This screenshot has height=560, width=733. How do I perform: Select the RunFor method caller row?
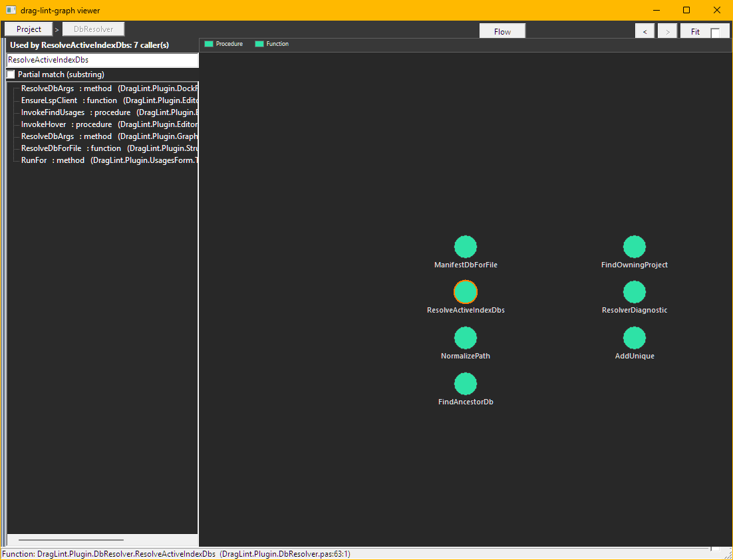[109, 160]
